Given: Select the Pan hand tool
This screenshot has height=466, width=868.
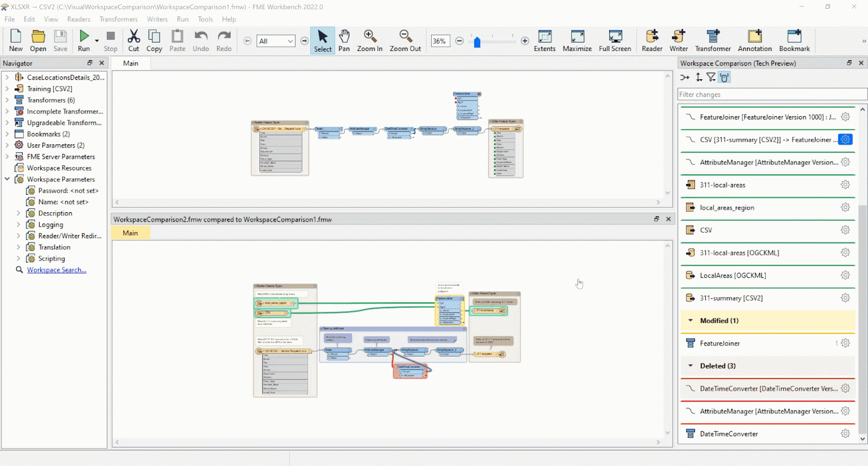Looking at the screenshot, I should coord(344,36).
